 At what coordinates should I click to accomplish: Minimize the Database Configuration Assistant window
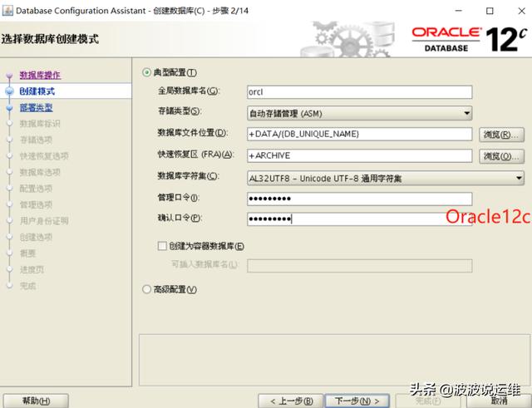(459, 11)
